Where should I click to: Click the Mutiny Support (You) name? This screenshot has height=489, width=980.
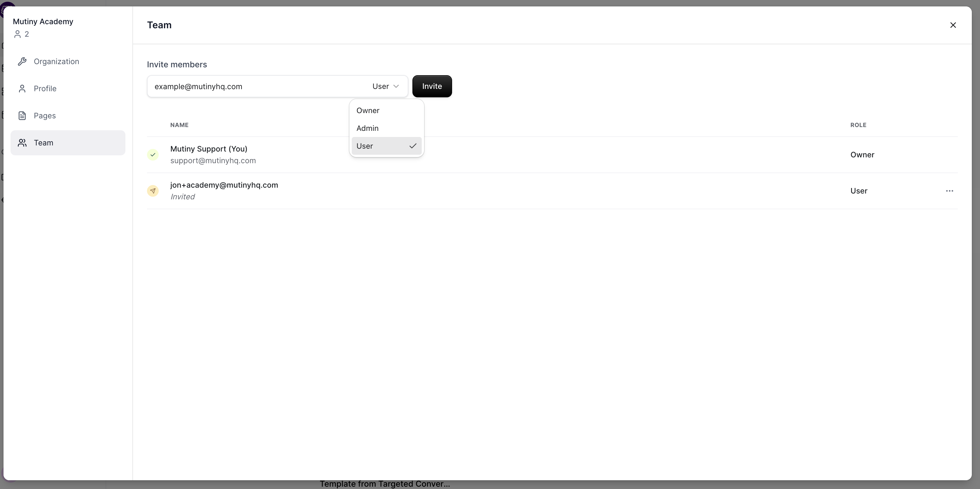pos(209,149)
